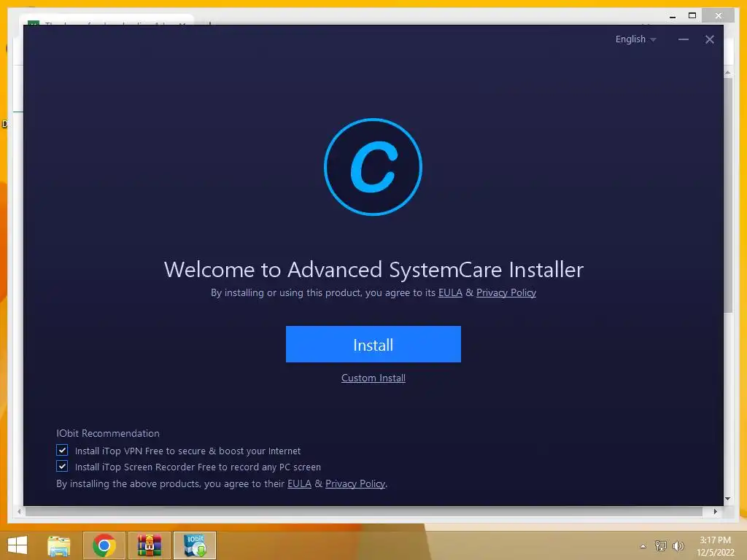Close the Advanced SystemCare installer
747x560 pixels.
(x=709, y=39)
